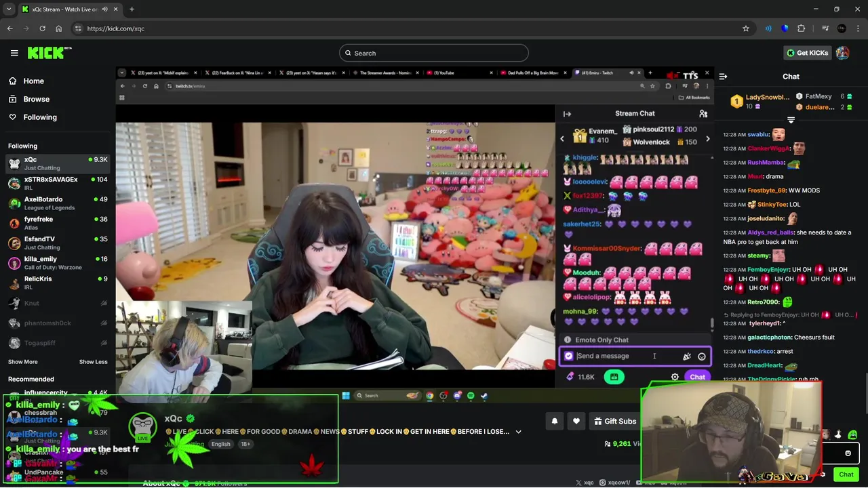Viewport: 868px width, 488px height.
Task: Click the Get KICKs button
Action: click(x=807, y=53)
